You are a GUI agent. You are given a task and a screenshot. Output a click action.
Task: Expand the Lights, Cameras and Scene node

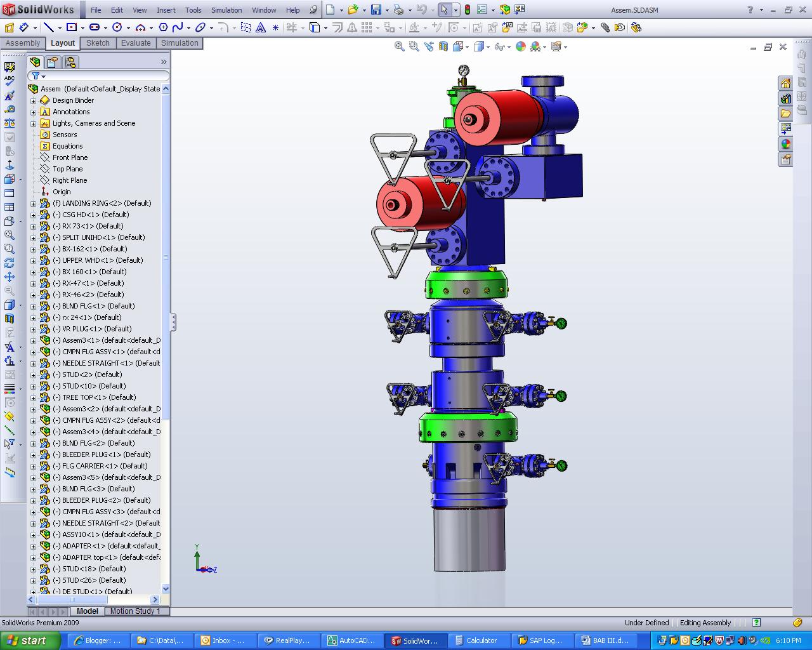(x=33, y=123)
